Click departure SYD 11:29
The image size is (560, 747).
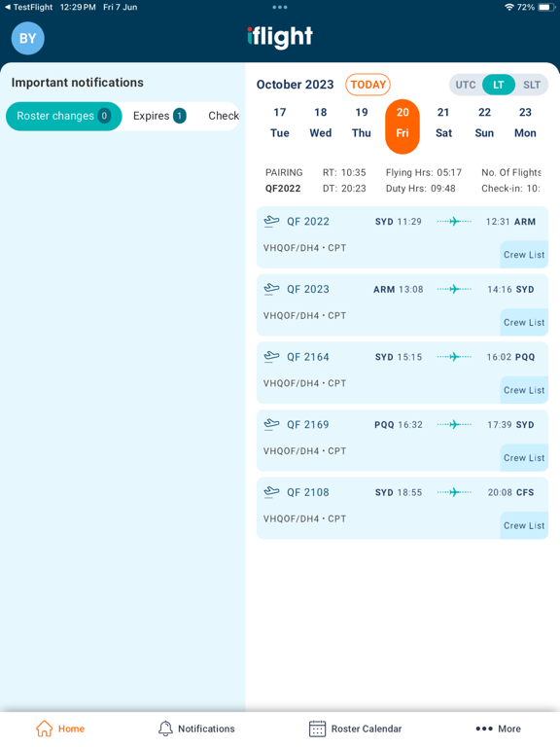coord(398,222)
